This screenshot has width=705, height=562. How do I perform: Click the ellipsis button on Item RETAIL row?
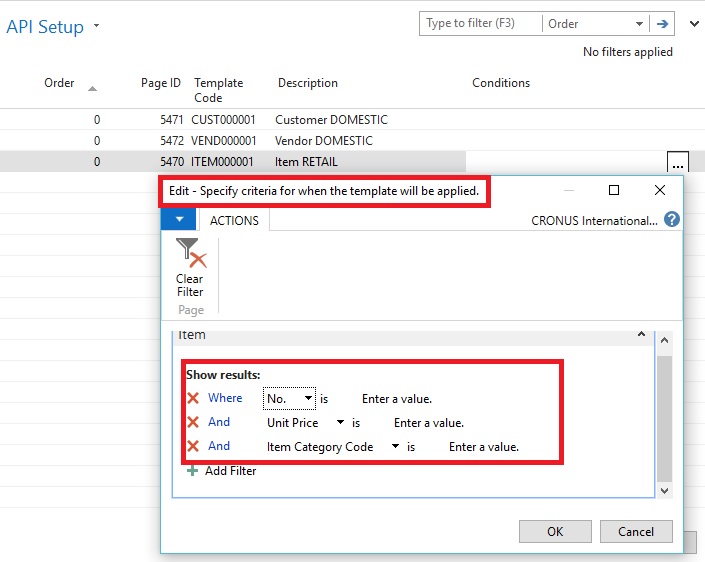(678, 162)
